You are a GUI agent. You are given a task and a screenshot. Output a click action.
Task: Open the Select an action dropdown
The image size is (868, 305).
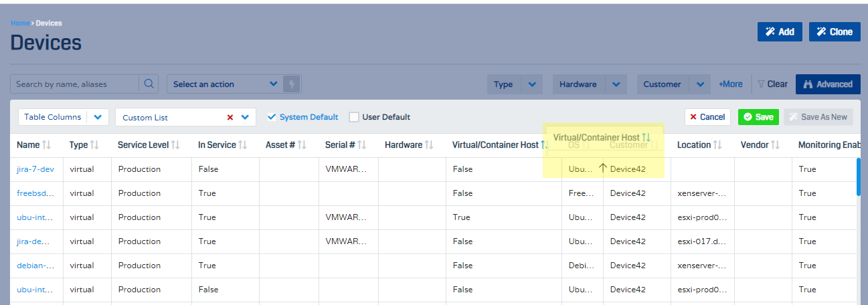[224, 84]
